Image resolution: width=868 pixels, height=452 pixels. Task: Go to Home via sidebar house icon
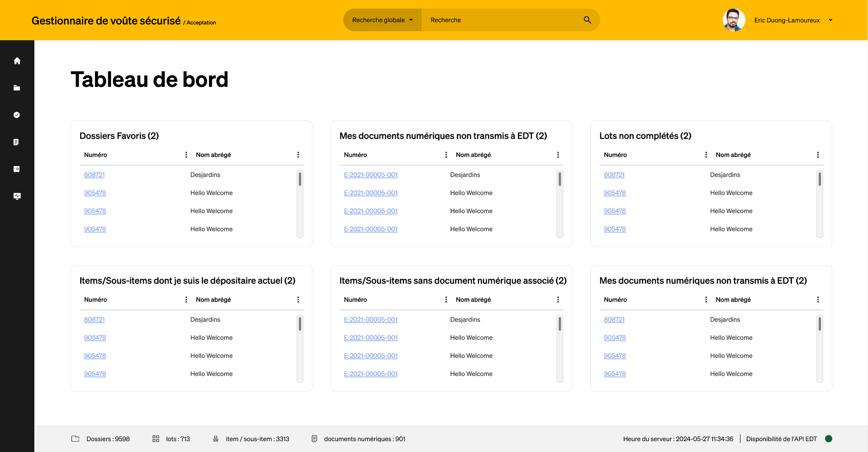pyautogui.click(x=17, y=61)
